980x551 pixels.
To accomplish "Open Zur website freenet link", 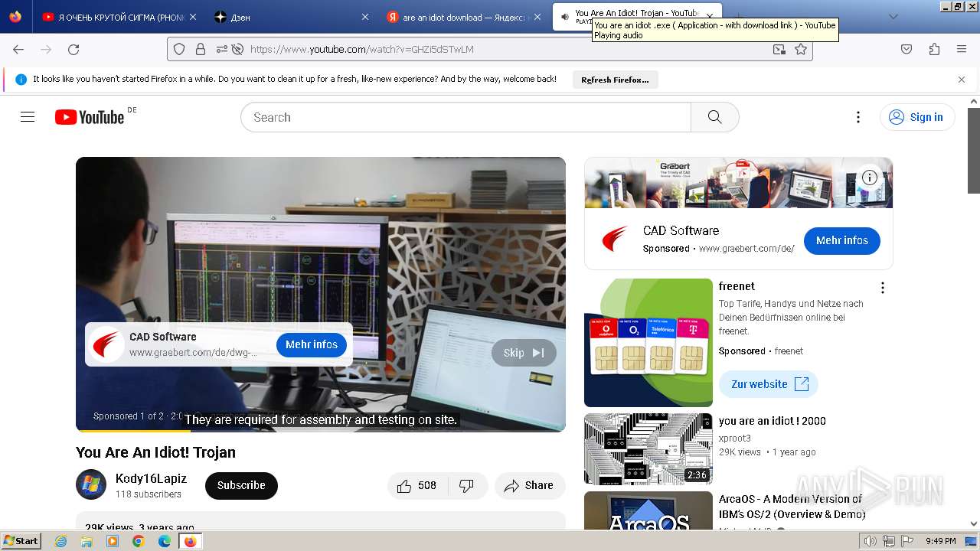I will pyautogui.click(x=769, y=384).
